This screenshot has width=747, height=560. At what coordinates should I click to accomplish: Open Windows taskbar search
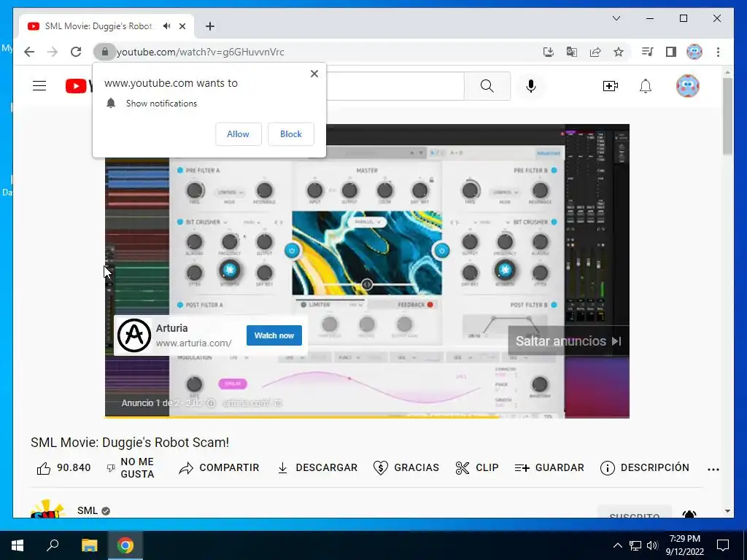(53, 545)
